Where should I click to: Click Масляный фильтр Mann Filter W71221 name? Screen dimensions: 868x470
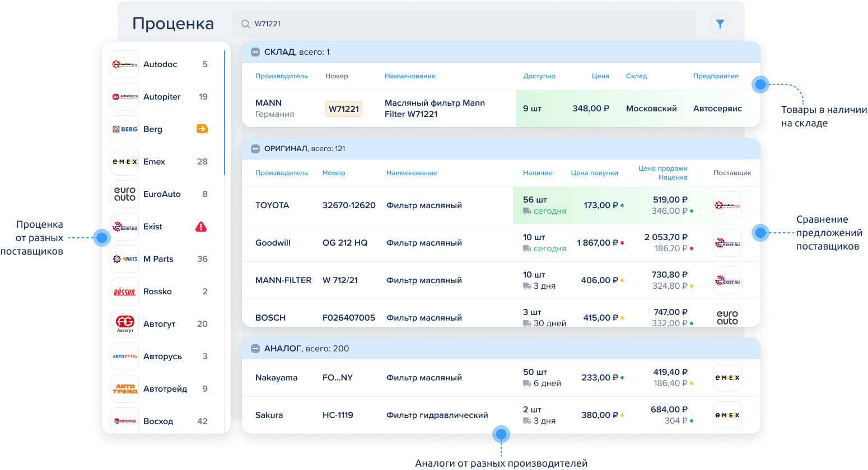click(435, 109)
